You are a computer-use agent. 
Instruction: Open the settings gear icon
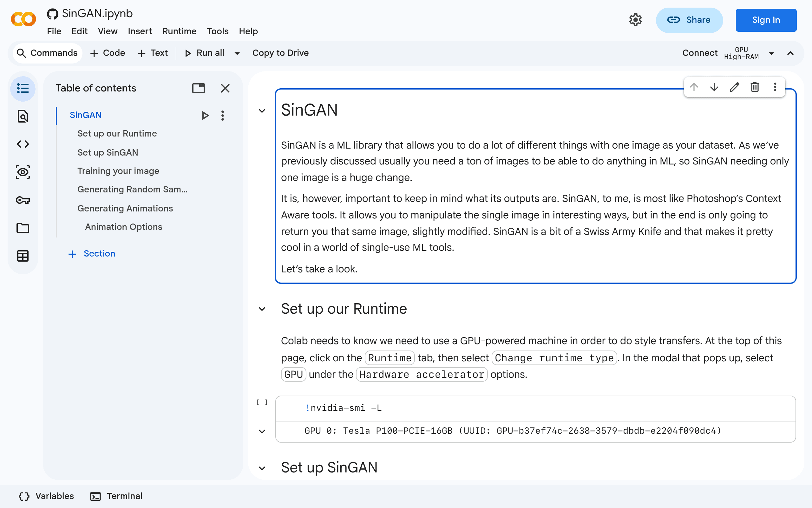click(x=635, y=20)
